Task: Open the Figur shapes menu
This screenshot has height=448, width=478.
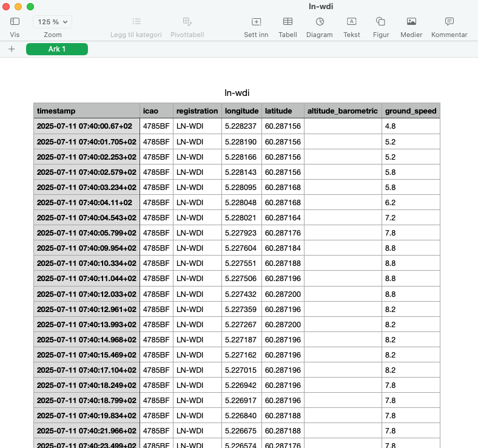Action: [x=380, y=22]
